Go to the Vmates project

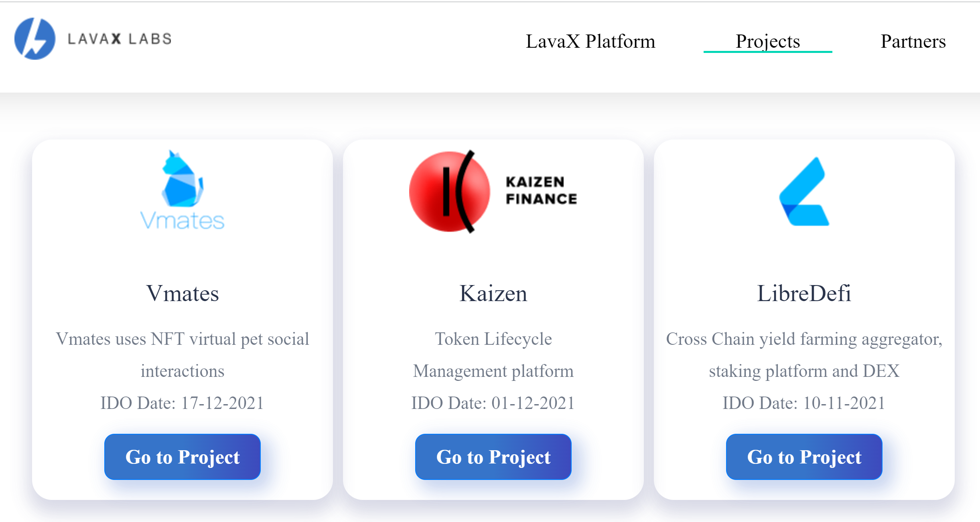pyautogui.click(x=183, y=457)
